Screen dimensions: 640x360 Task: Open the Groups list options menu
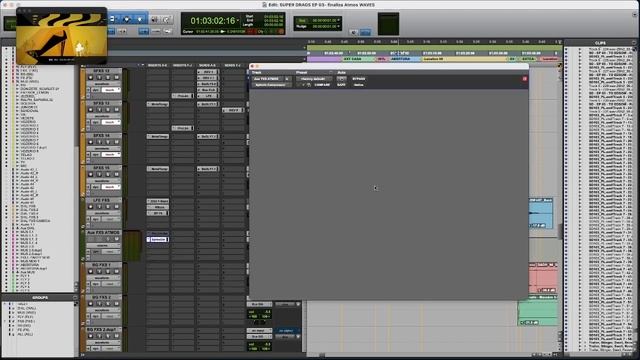pyautogui.click(x=75, y=298)
